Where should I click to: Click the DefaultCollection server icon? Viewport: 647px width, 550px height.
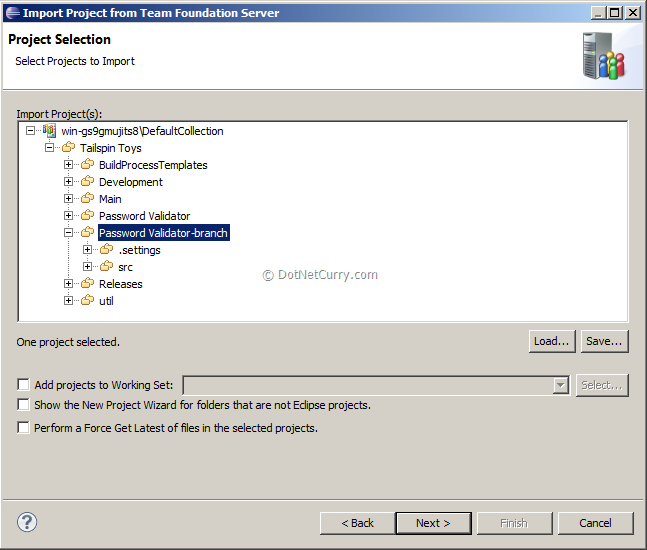coord(50,130)
